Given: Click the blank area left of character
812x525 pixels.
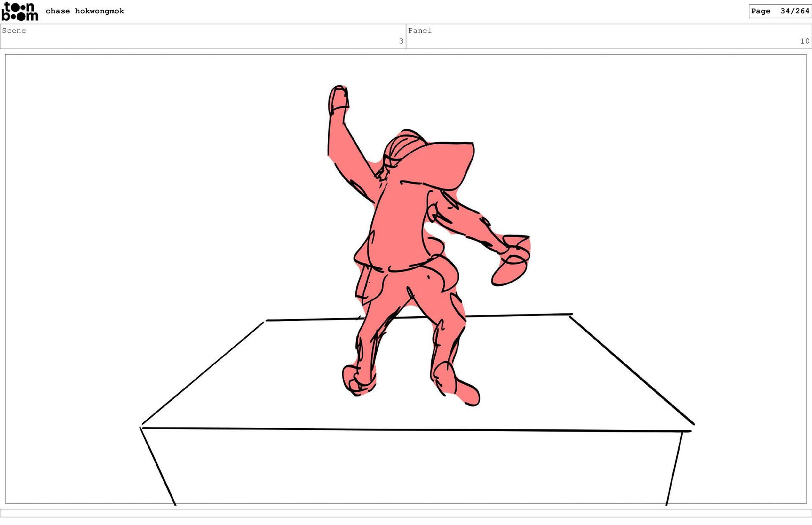Looking at the screenshot, I should click(x=169, y=190).
